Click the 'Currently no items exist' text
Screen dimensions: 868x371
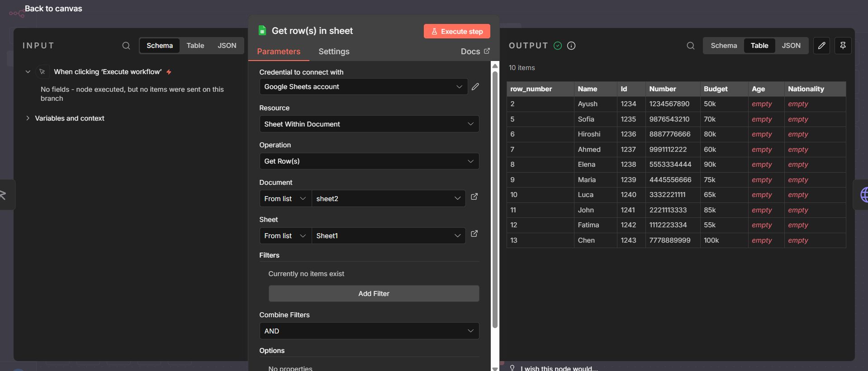306,274
